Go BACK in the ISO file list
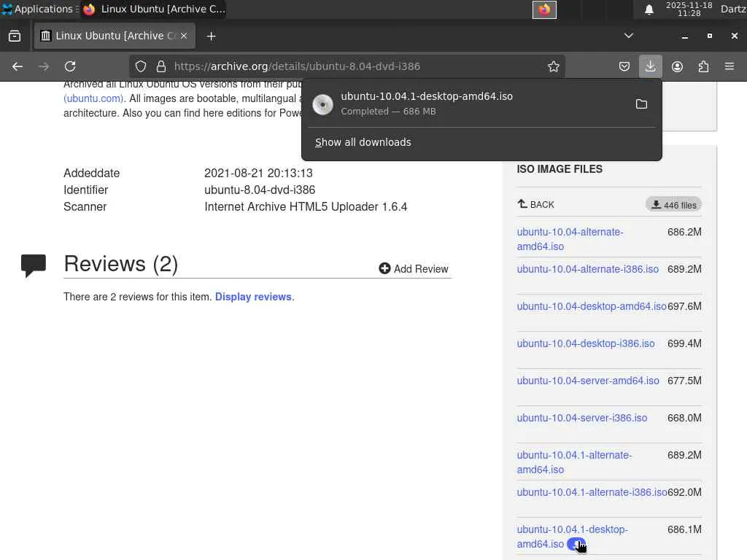 535,204
